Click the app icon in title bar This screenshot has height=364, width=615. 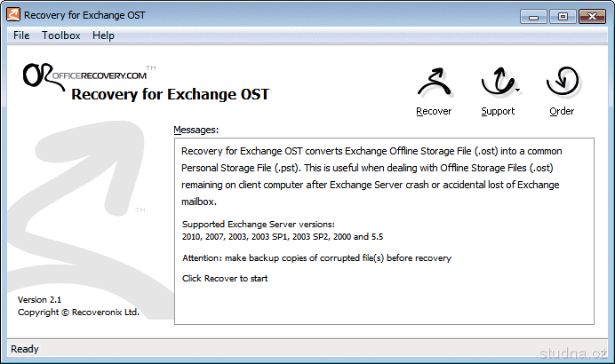point(13,15)
